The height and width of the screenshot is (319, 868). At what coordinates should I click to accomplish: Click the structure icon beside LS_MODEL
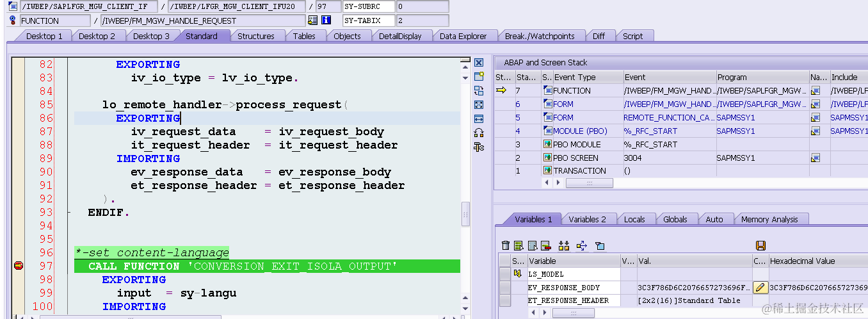pos(517,274)
